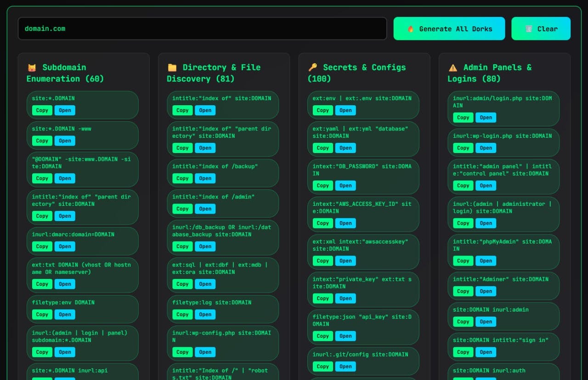Open the inurl:admin/login.php dork
588x380 pixels.
[x=486, y=118]
